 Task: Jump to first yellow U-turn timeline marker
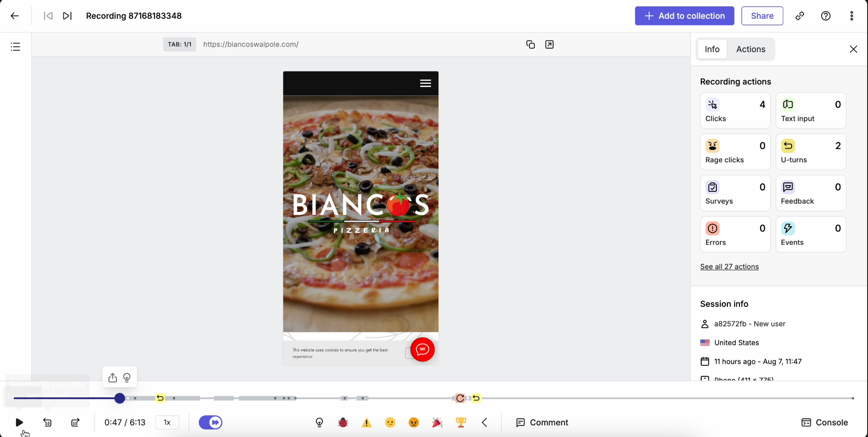[x=160, y=398]
